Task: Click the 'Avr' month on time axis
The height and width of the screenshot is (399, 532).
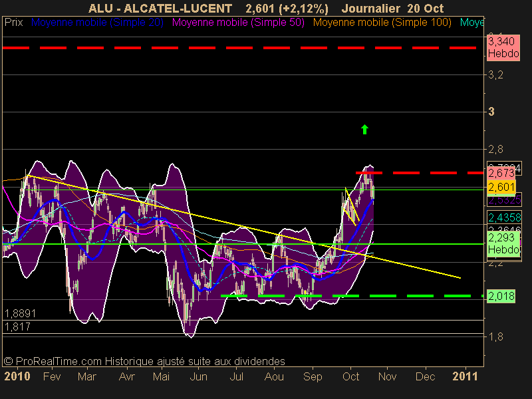Action: (127, 376)
